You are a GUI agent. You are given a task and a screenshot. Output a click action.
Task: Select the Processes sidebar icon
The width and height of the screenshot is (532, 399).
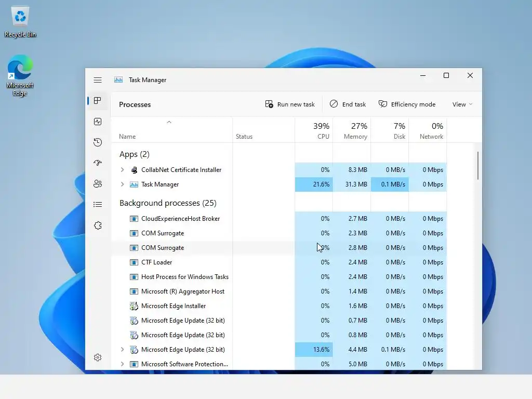click(98, 101)
